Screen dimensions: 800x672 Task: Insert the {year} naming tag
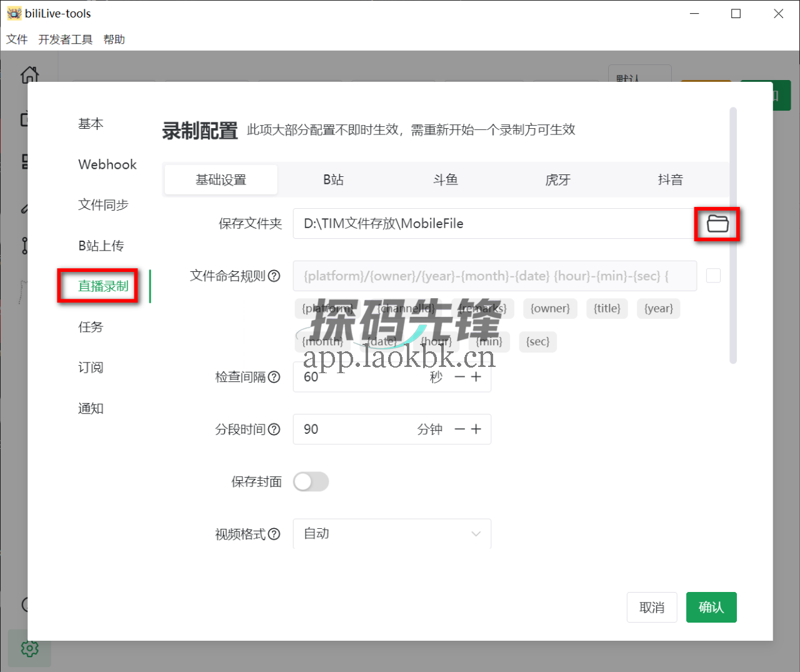tap(659, 308)
